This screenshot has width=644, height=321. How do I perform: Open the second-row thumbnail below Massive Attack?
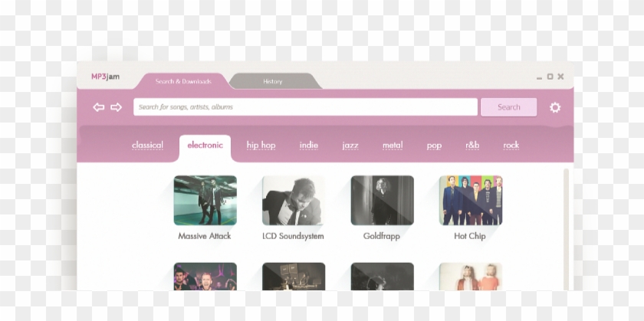[205, 277]
